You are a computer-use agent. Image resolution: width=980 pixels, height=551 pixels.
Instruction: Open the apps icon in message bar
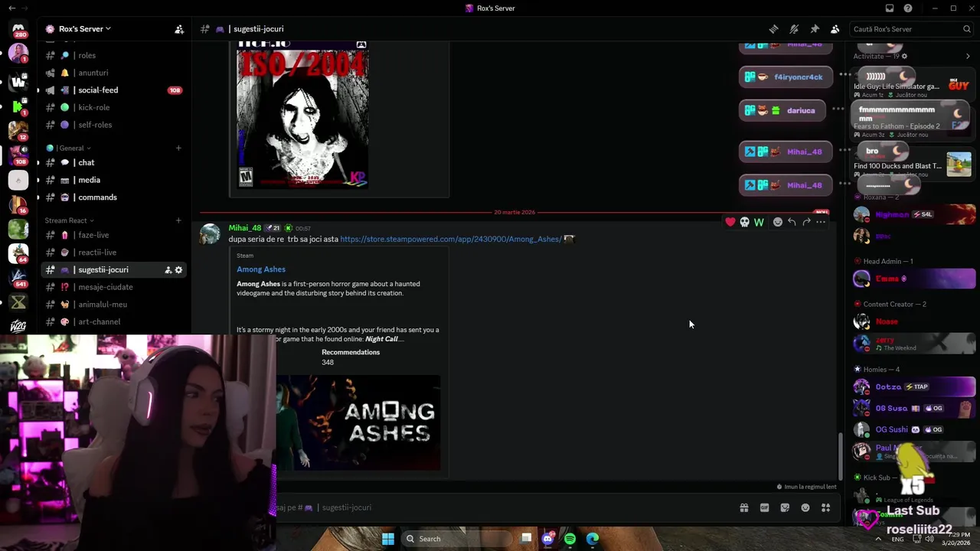click(x=826, y=507)
